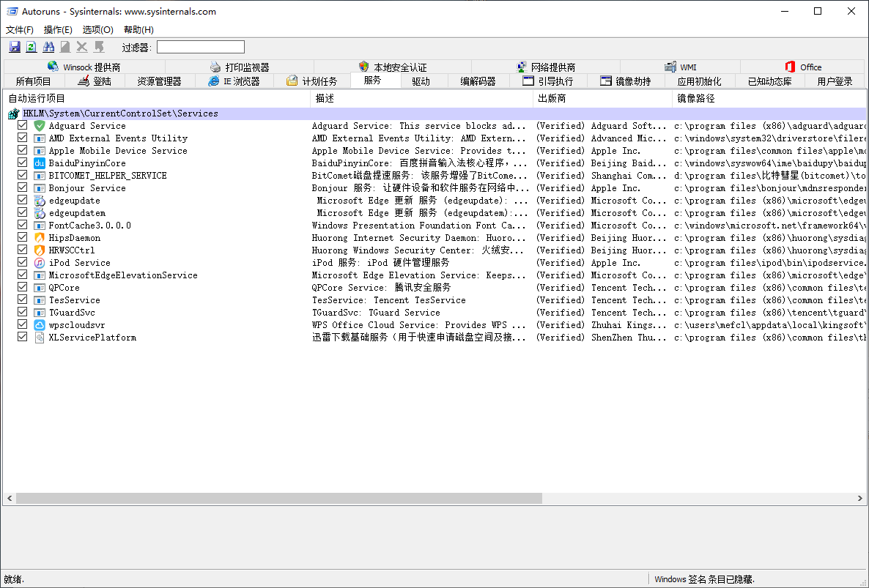Disable the AMD External Events Utility entry
The image size is (869, 588).
(x=22, y=138)
